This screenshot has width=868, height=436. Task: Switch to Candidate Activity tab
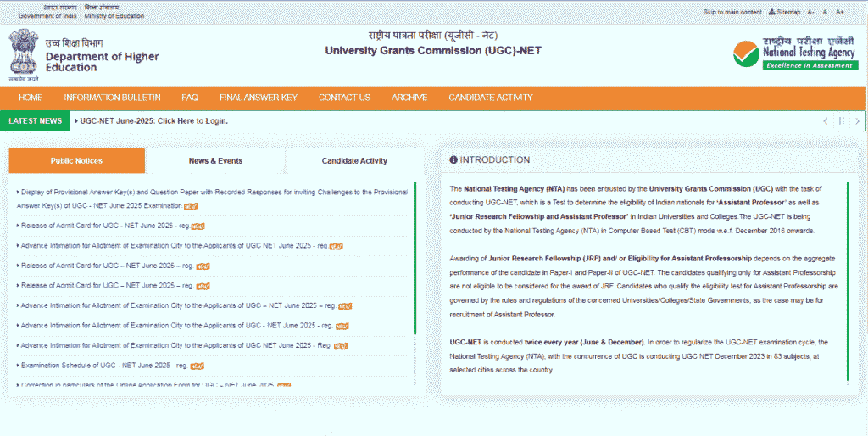354,160
